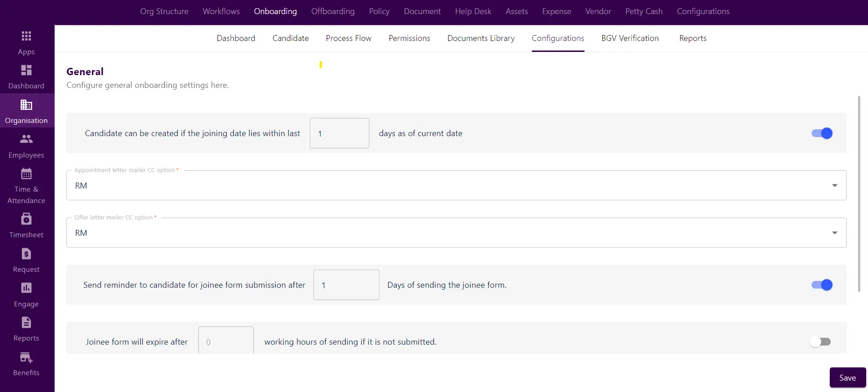The width and height of the screenshot is (868, 392).
Task: Open the Engage chart icon
Action: [x=26, y=288]
